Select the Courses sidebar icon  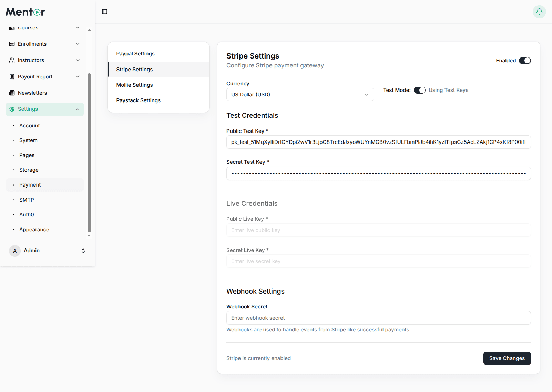[x=12, y=28]
